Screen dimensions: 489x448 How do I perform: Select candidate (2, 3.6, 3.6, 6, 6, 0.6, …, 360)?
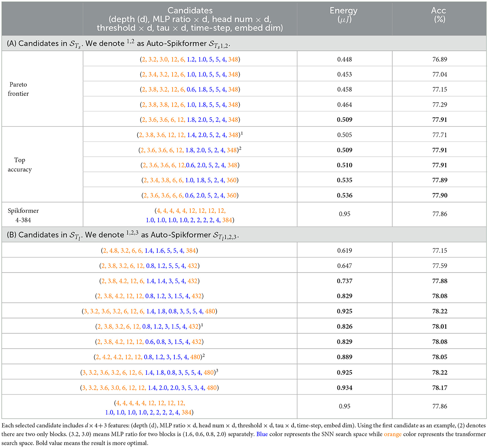[190, 195]
